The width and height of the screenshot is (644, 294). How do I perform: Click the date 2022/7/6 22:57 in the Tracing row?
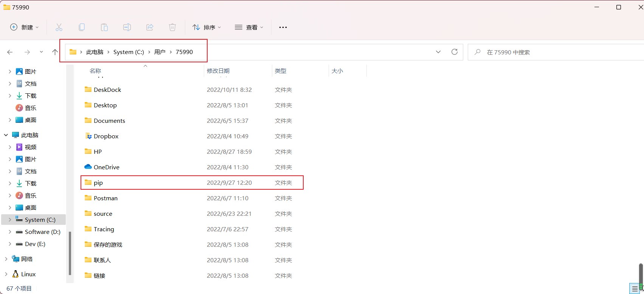pyautogui.click(x=228, y=229)
